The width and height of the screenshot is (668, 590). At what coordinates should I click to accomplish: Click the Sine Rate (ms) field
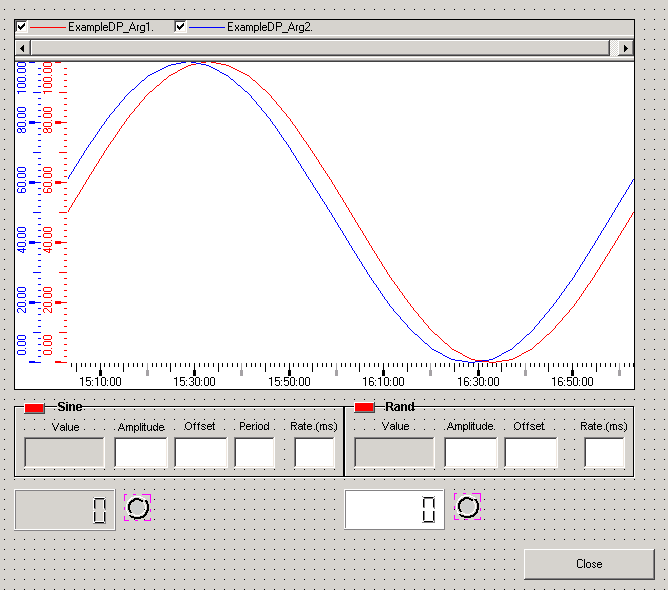315,452
